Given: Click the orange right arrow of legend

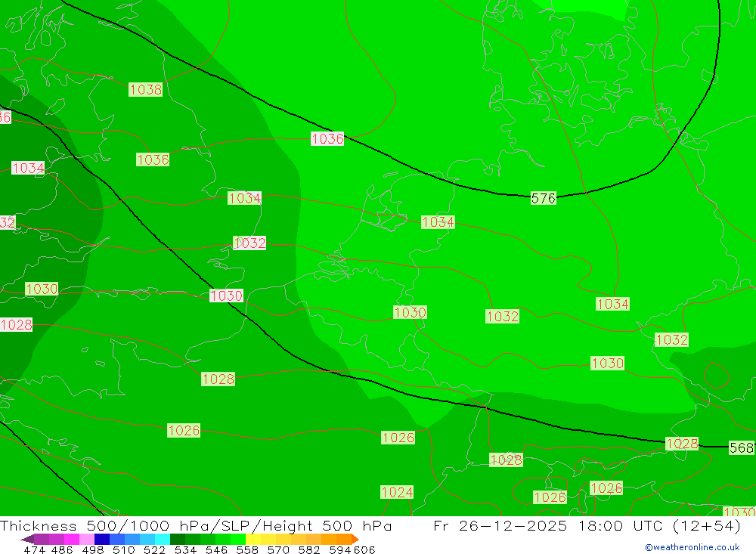Looking at the screenshot, I should (x=355, y=539).
